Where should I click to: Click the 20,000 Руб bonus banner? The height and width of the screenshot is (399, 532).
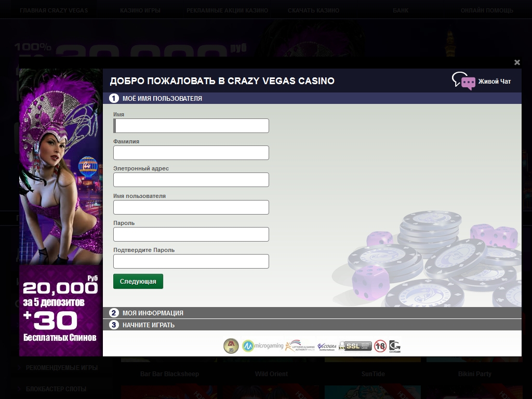coord(60,311)
